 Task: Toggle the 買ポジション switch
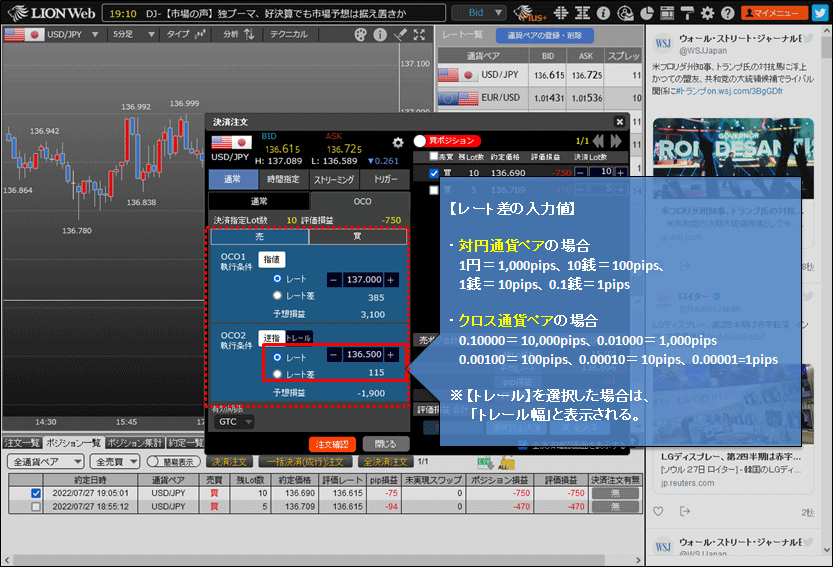[x=447, y=141]
